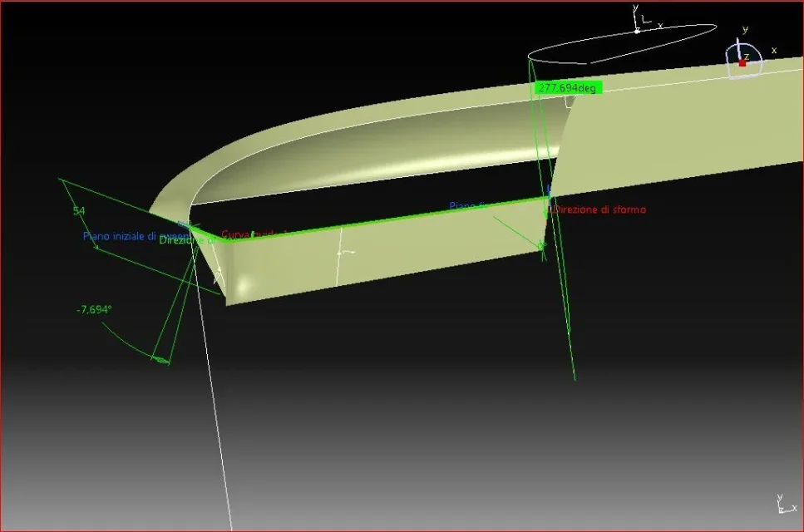Click the compass y-axis label
The image size is (804, 532).
point(744,30)
